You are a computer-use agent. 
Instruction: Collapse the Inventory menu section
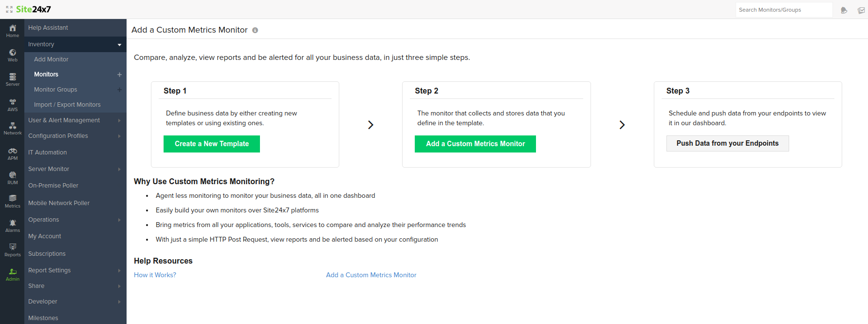coord(119,45)
